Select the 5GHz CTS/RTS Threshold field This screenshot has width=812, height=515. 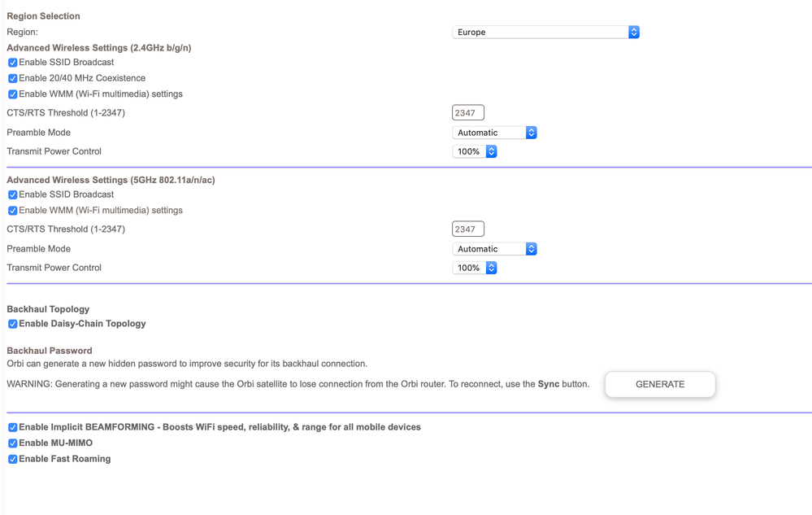(x=467, y=229)
